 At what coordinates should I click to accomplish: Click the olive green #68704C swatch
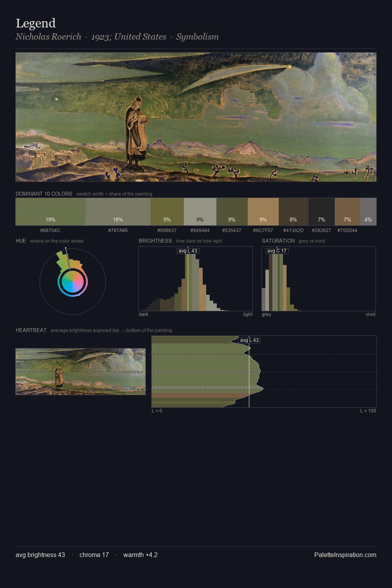click(x=51, y=212)
